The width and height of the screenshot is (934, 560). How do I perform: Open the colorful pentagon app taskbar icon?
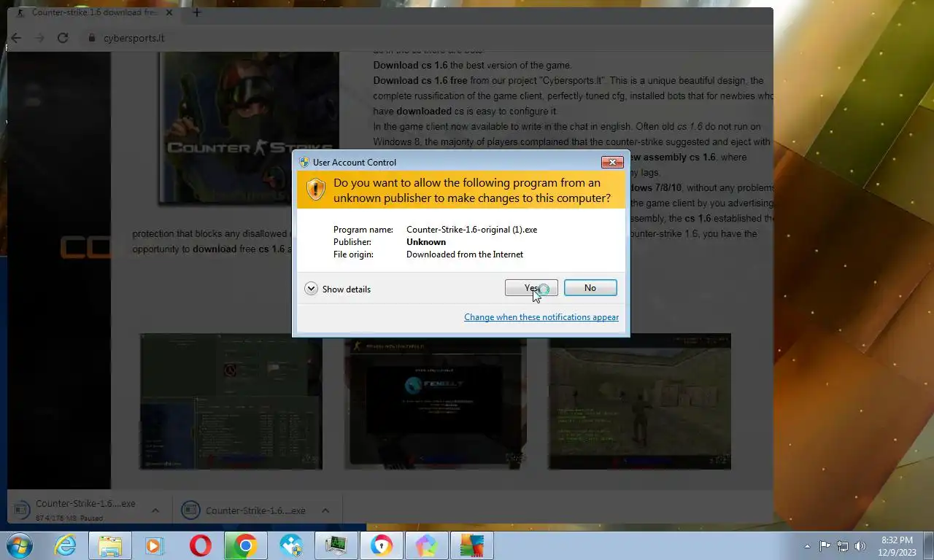click(426, 545)
